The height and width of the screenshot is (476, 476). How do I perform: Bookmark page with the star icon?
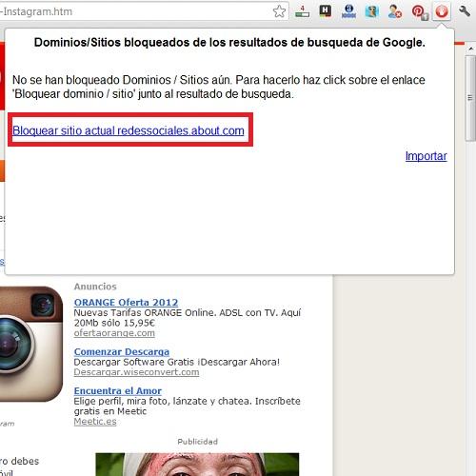pyautogui.click(x=279, y=11)
